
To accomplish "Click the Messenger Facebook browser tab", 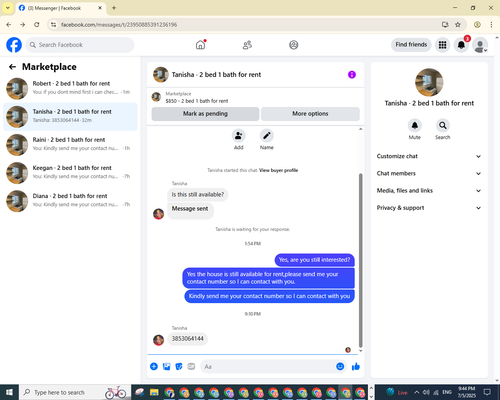I will [x=60, y=8].
